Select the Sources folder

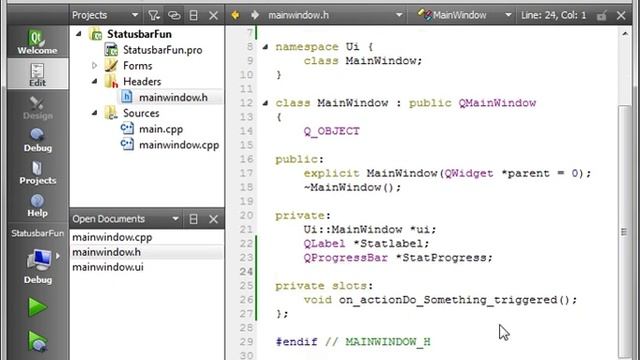pyautogui.click(x=141, y=113)
